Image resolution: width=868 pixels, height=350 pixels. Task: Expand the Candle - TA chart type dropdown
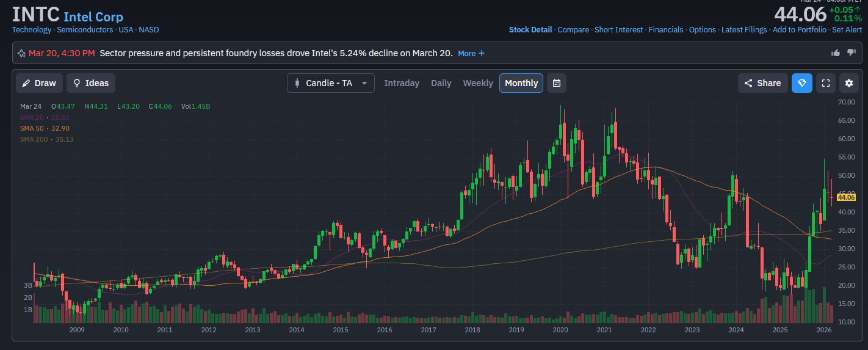point(331,83)
